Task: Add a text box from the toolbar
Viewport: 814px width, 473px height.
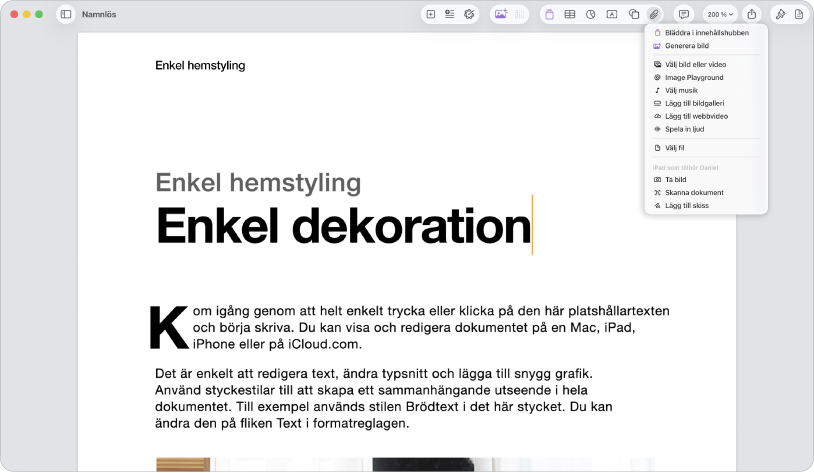Action: point(612,15)
